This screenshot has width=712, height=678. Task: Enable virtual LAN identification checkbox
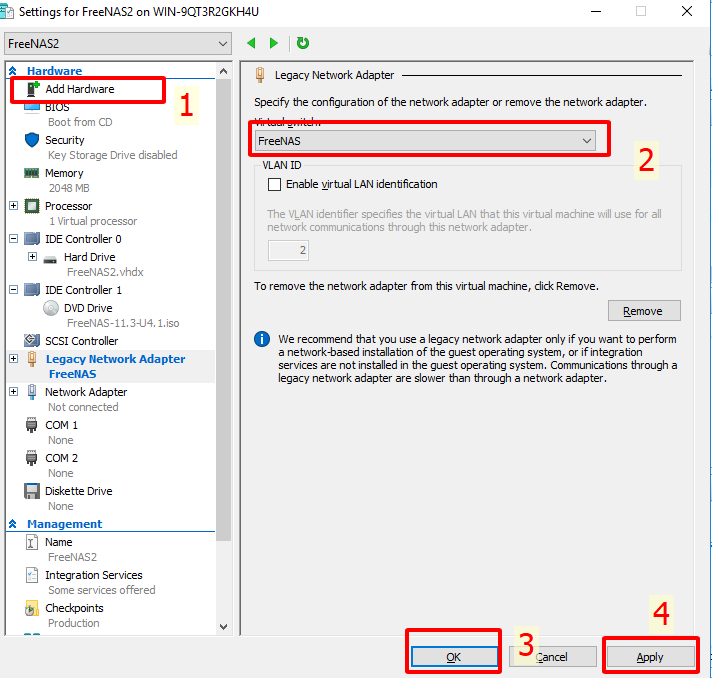pos(275,185)
